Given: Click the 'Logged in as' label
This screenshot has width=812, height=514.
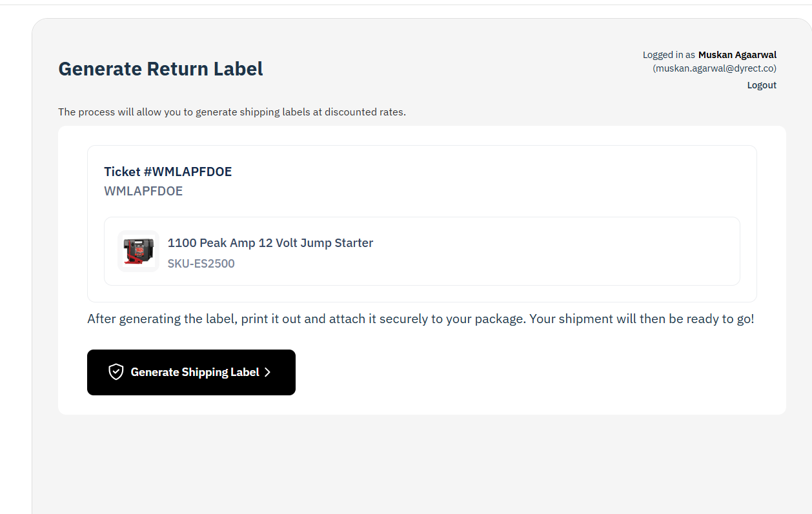Looking at the screenshot, I should click(x=668, y=55).
